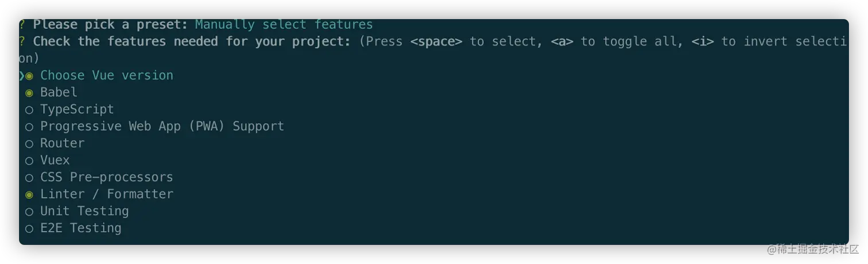Click the question mark before "Please pick a preset"

pos(22,25)
